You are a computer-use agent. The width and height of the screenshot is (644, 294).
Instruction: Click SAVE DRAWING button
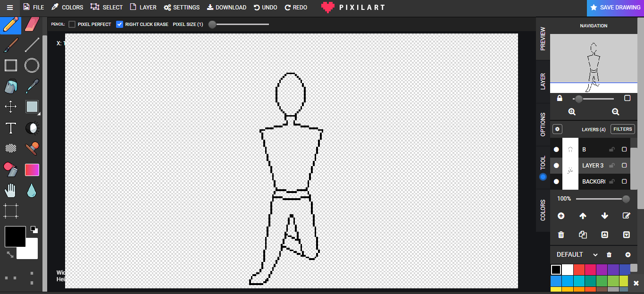(x=615, y=8)
